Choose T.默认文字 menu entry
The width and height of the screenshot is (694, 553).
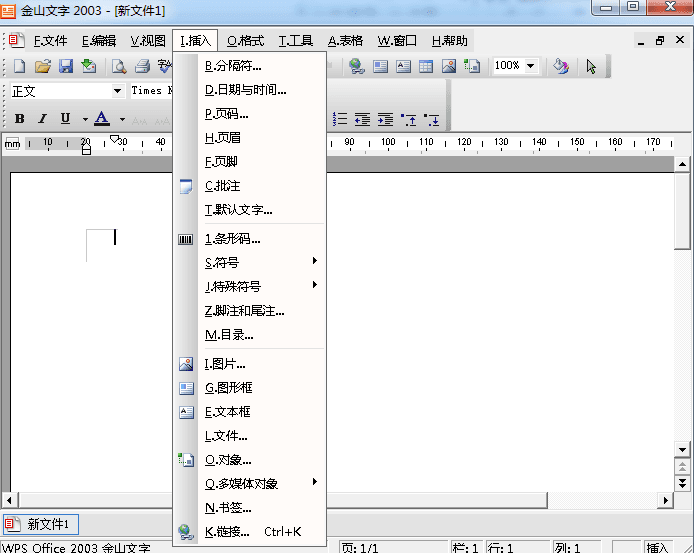click(251, 209)
